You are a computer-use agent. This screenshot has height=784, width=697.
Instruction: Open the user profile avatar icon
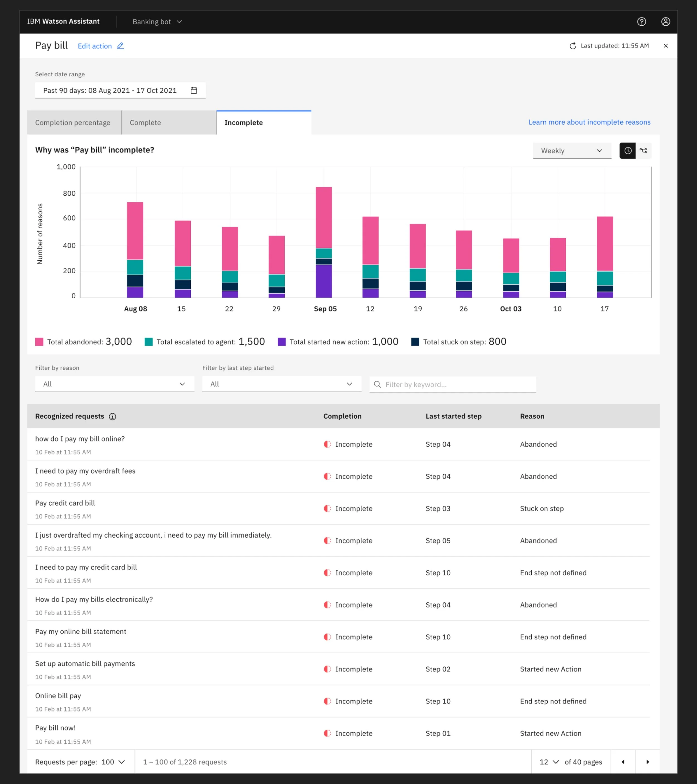tap(665, 22)
